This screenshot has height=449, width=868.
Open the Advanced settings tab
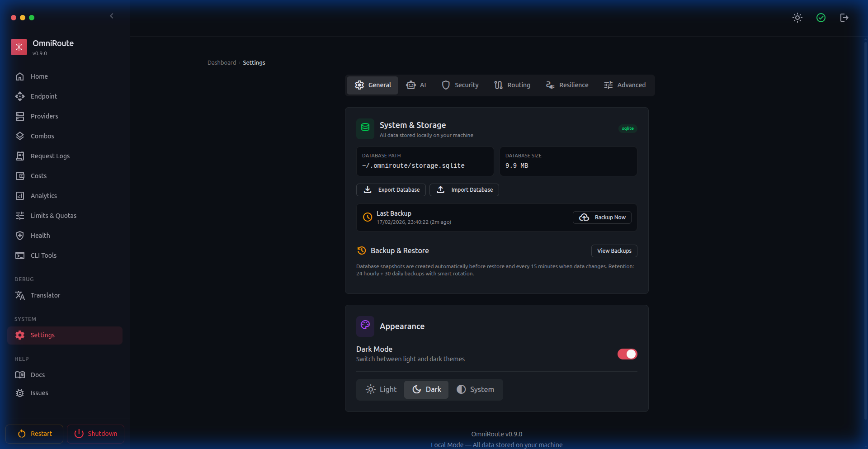(625, 85)
